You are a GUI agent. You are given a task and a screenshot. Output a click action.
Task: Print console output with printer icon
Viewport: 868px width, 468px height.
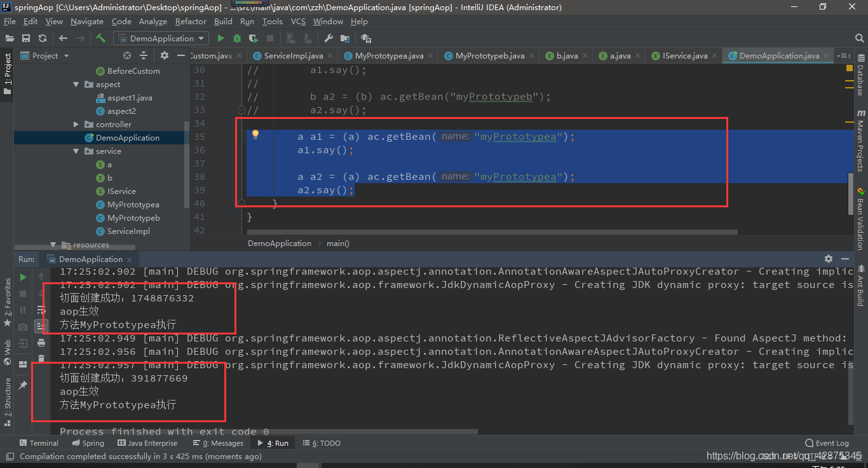point(41,343)
